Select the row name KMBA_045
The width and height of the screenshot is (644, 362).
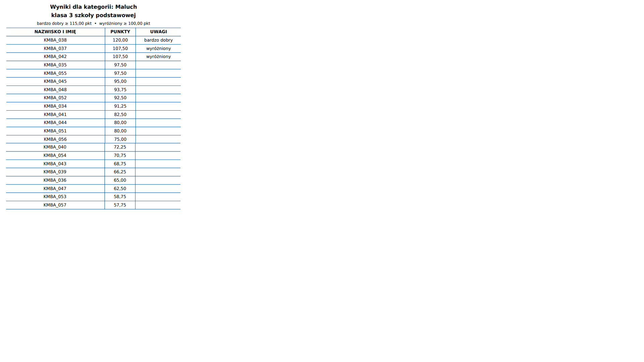point(55,81)
